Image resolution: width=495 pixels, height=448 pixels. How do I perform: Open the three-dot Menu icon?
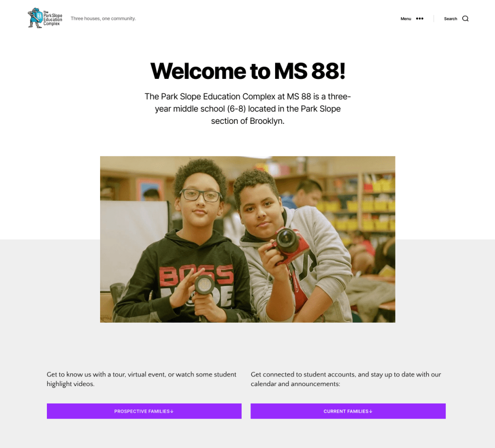pyautogui.click(x=420, y=19)
